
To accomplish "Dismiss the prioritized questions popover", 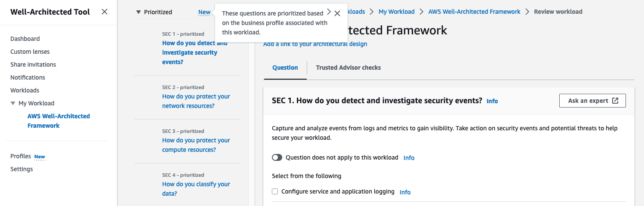I will pyautogui.click(x=337, y=13).
